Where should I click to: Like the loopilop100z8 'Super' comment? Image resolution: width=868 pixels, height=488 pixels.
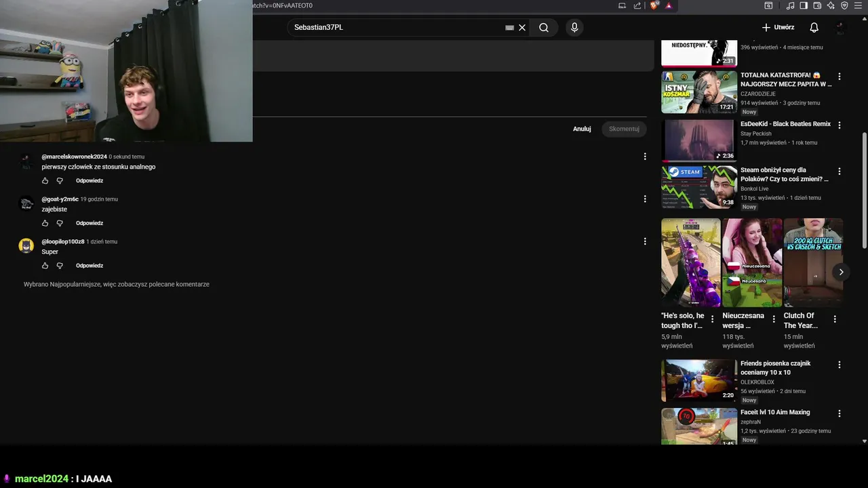click(45, 266)
